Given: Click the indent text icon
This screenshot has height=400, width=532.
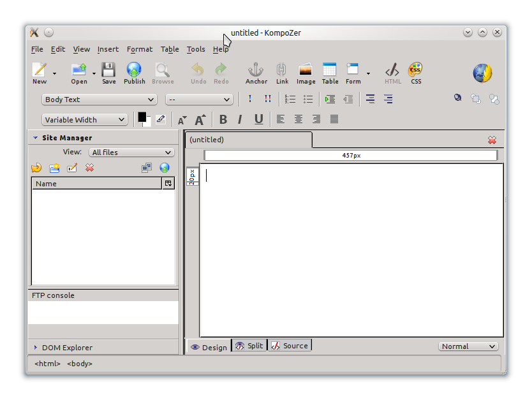Looking at the screenshot, I should 330,99.
